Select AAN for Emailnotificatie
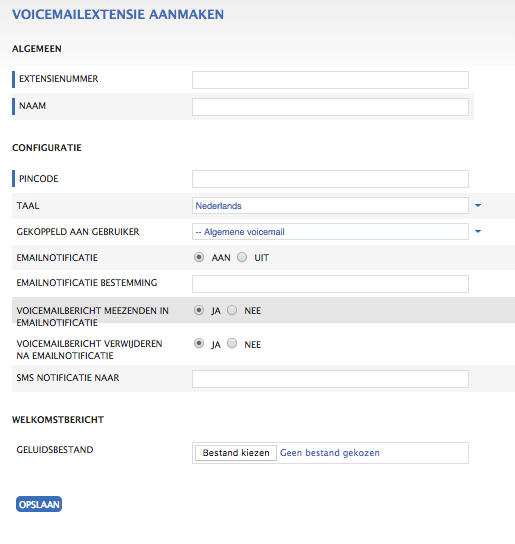The image size is (515, 544). coord(199,257)
